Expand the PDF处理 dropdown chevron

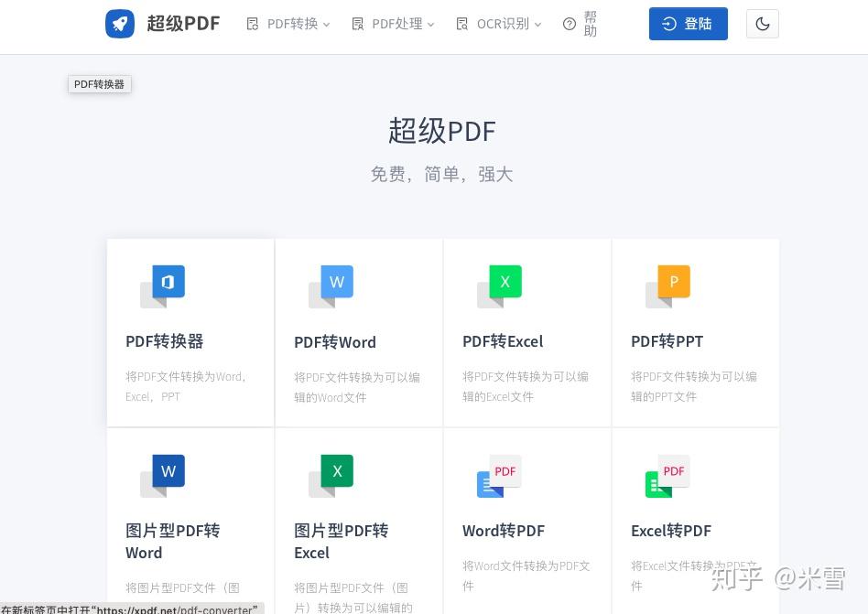tap(430, 25)
